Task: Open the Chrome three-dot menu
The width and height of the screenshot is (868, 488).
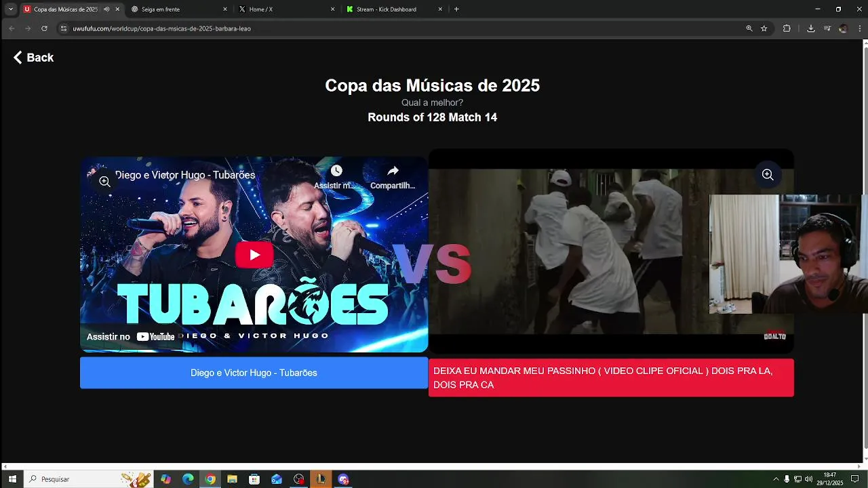Action: (x=859, y=28)
